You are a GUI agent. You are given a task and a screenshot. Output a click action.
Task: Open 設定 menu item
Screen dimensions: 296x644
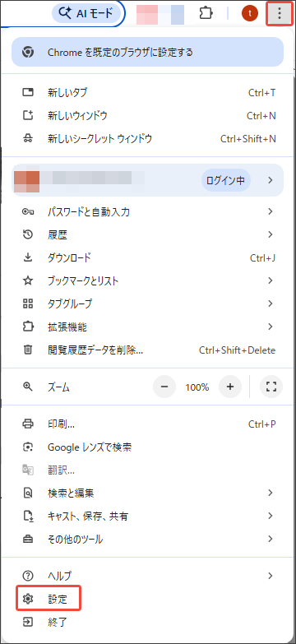point(148,599)
